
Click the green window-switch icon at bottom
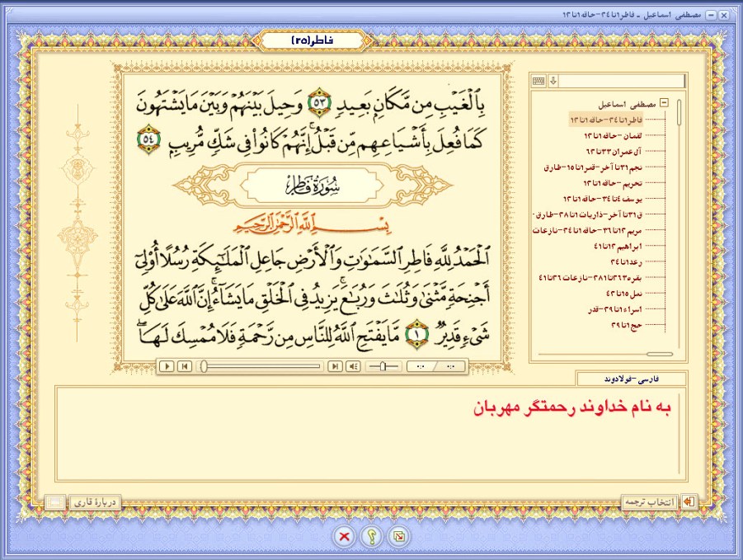398,536
